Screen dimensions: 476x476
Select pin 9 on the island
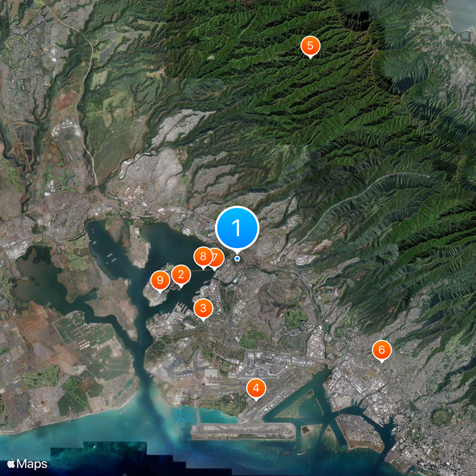tap(159, 280)
